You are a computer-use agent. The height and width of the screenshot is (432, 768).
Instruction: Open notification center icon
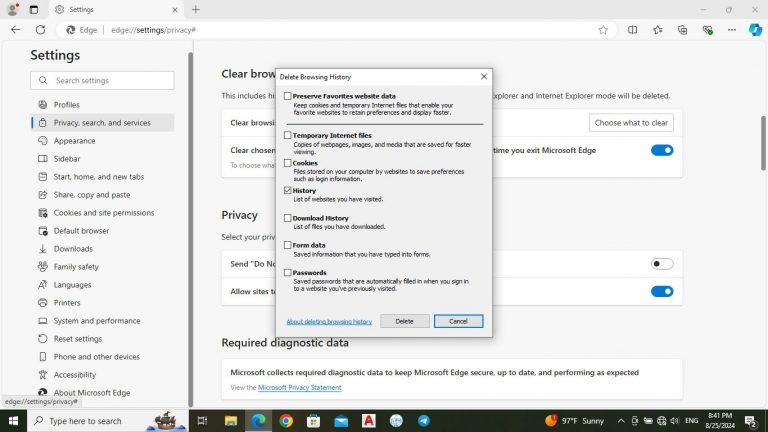tap(751, 421)
